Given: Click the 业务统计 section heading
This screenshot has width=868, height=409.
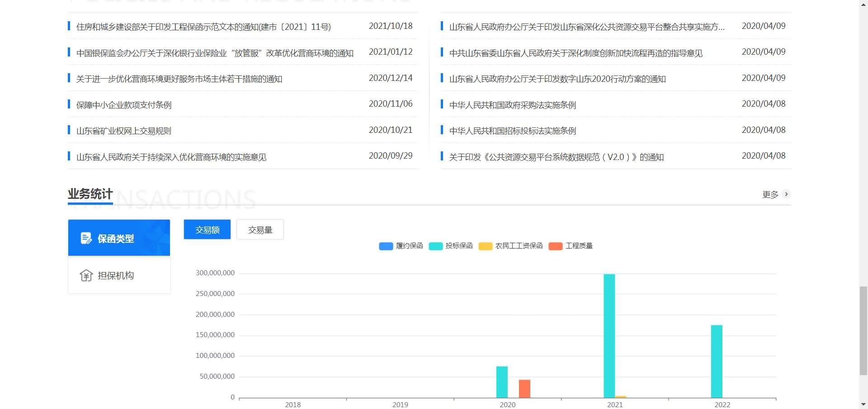Looking at the screenshot, I should pos(90,194).
